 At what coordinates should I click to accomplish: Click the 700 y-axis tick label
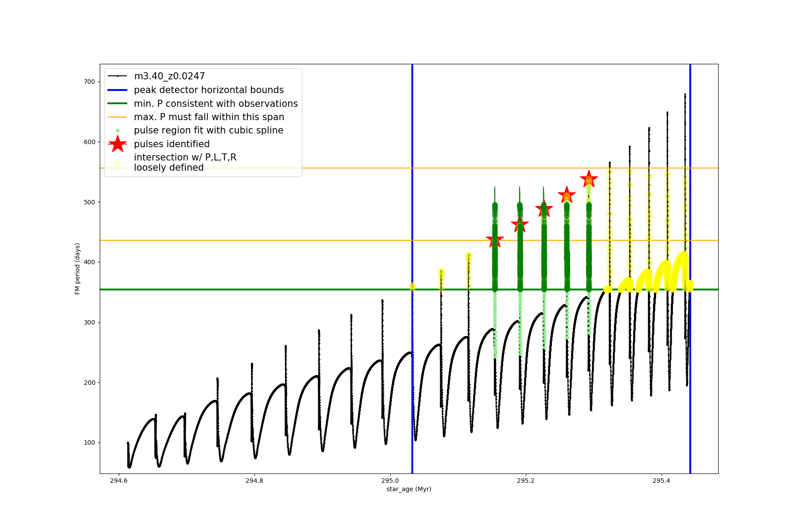[89, 82]
